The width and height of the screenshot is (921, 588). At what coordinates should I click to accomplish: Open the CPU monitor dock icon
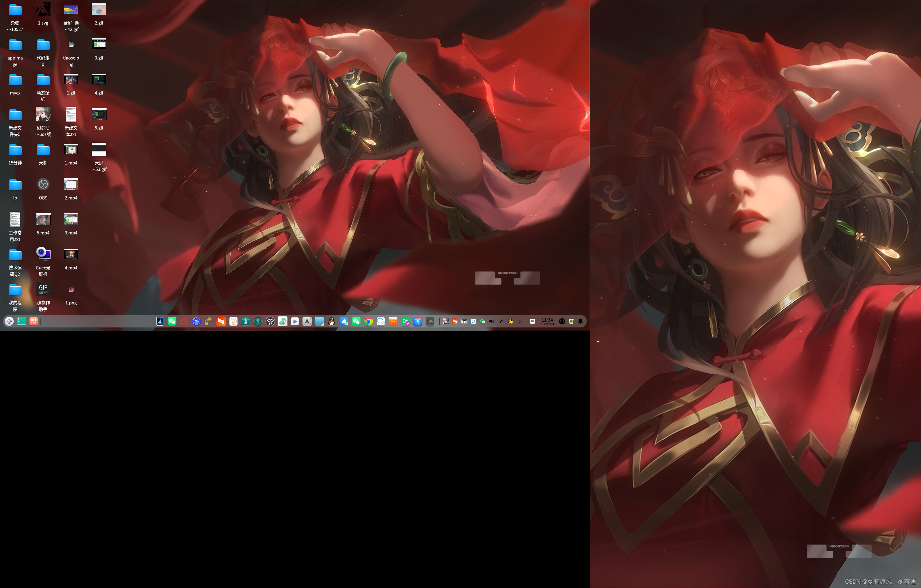[x=197, y=322]
